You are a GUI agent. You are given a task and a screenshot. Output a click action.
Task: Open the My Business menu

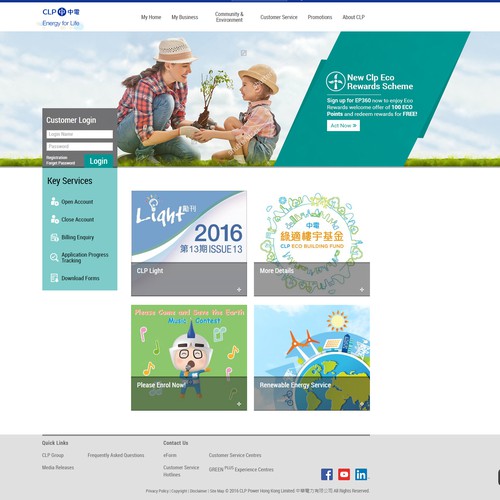tap(185, 17)
